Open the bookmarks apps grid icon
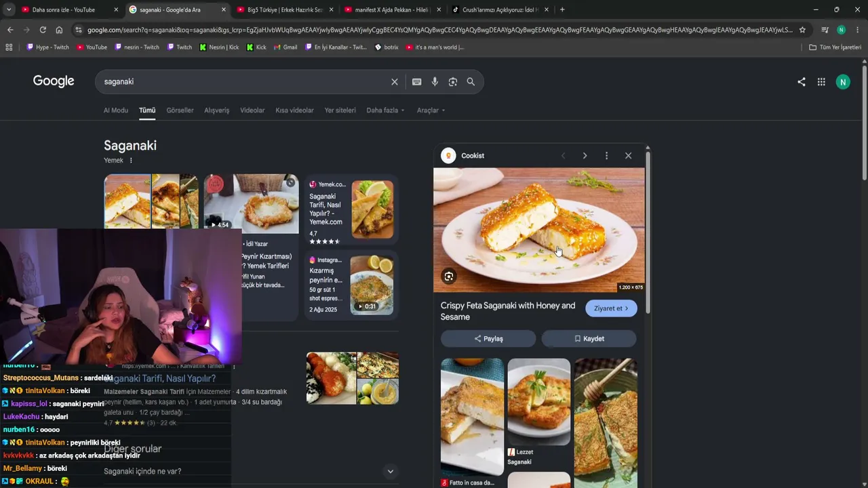This screenshot has width=868, height=488. (x=9, y=47)
